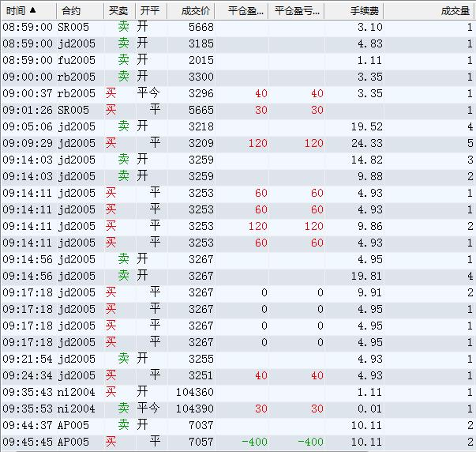Select the 09:21:54 jd2005 row
Screen dimensions: 476x452
click(x=238, y=359)
